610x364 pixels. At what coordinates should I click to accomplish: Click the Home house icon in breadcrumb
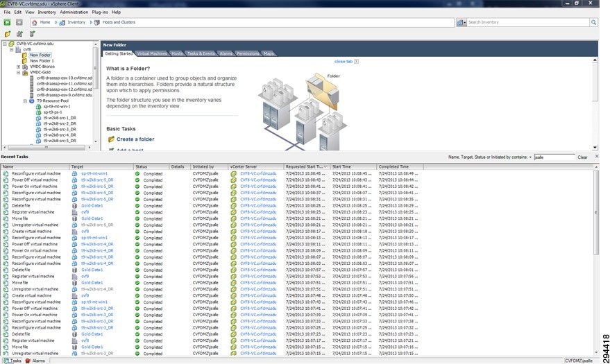35,22
